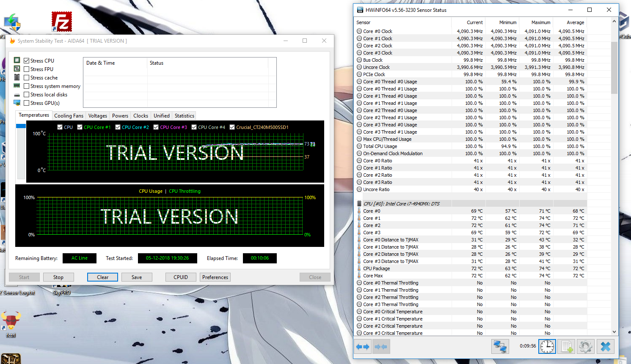Open AIDA64 Preferences button
This screenshot has height=364, width=631.
(x=215, y=277)
